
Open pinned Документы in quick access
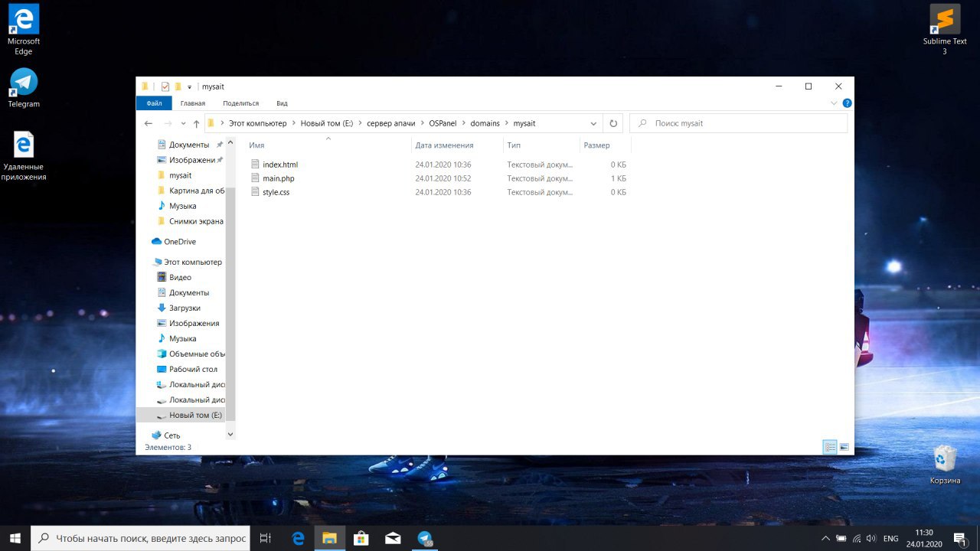pos(189,145)
